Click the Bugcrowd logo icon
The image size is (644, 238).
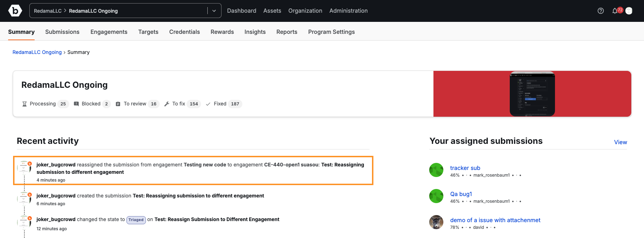(15, 11)
